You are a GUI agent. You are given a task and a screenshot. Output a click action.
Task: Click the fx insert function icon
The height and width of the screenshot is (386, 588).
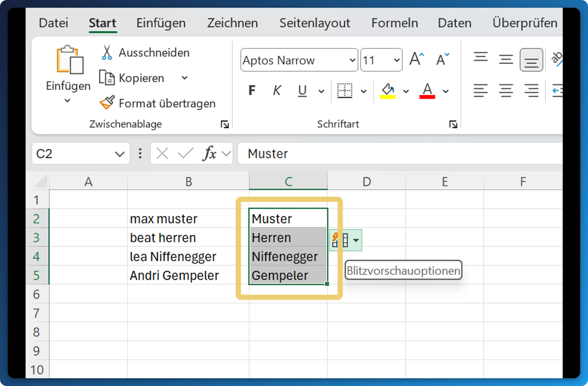209,154
